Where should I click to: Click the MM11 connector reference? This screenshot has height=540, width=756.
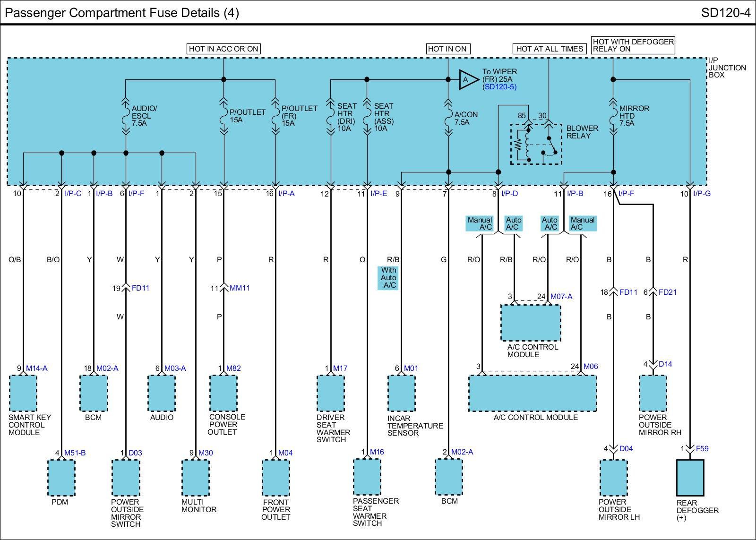click(240, 288)
